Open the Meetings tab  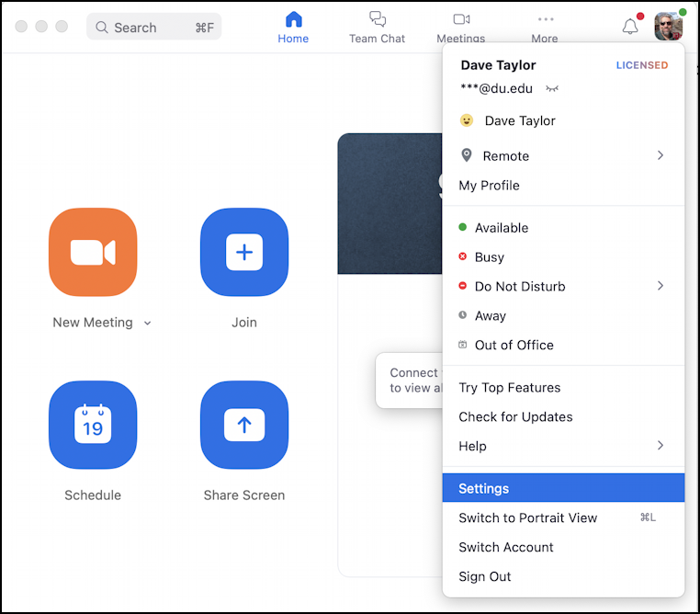[461, 28]
